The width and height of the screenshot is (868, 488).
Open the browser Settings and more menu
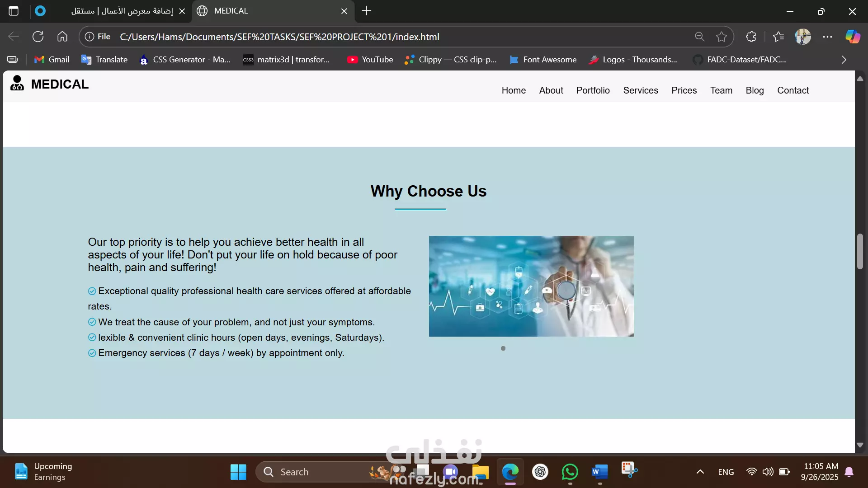point(827,37)
